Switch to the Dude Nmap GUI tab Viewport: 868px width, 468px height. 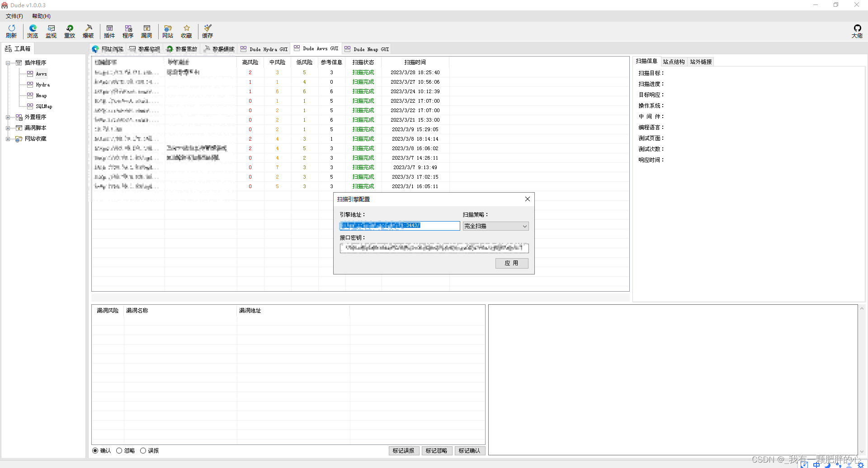(x=367, y=49)
